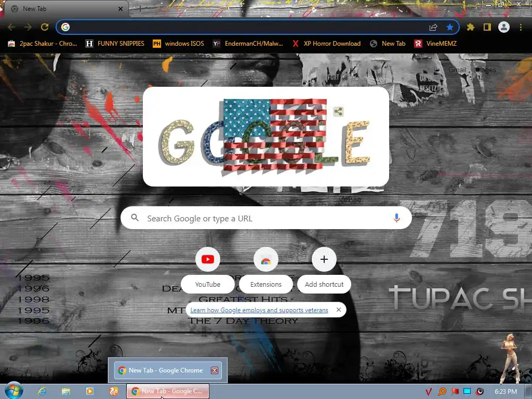Screen dimensions: 532x399
Task: Open the New Tab bookmark in the bookmarks bar
Action: click(388, 44)
